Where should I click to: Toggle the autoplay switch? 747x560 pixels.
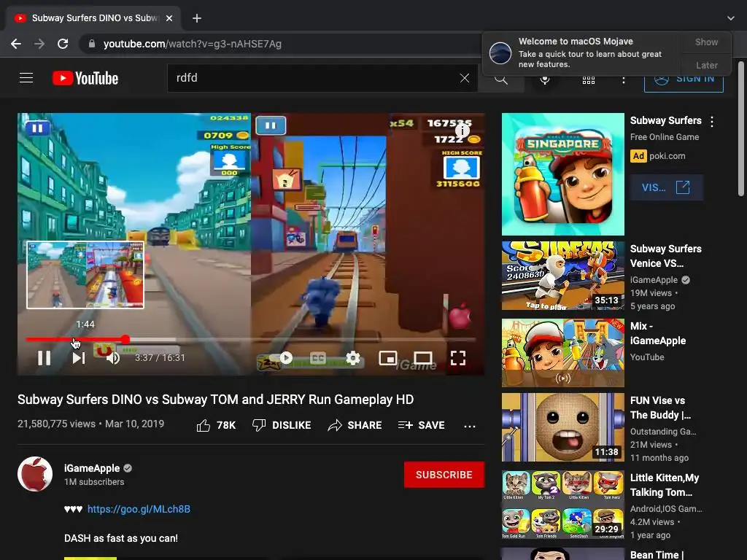(282, 357)
